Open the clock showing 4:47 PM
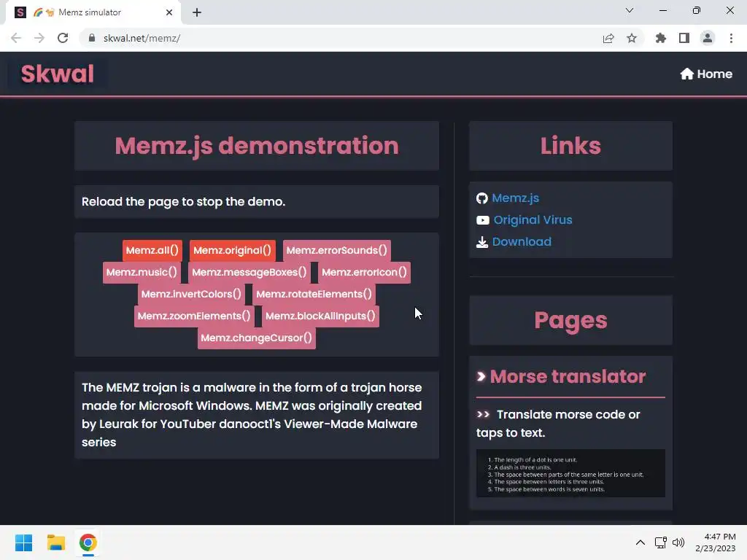 point(716,542)
